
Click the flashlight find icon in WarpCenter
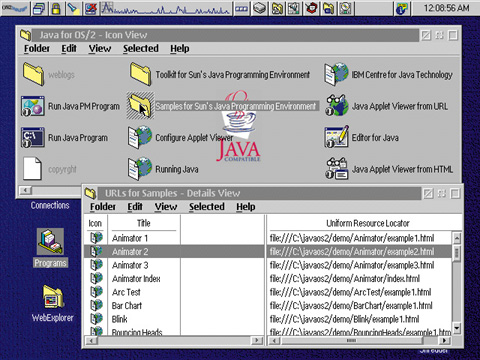click(73, 9)
